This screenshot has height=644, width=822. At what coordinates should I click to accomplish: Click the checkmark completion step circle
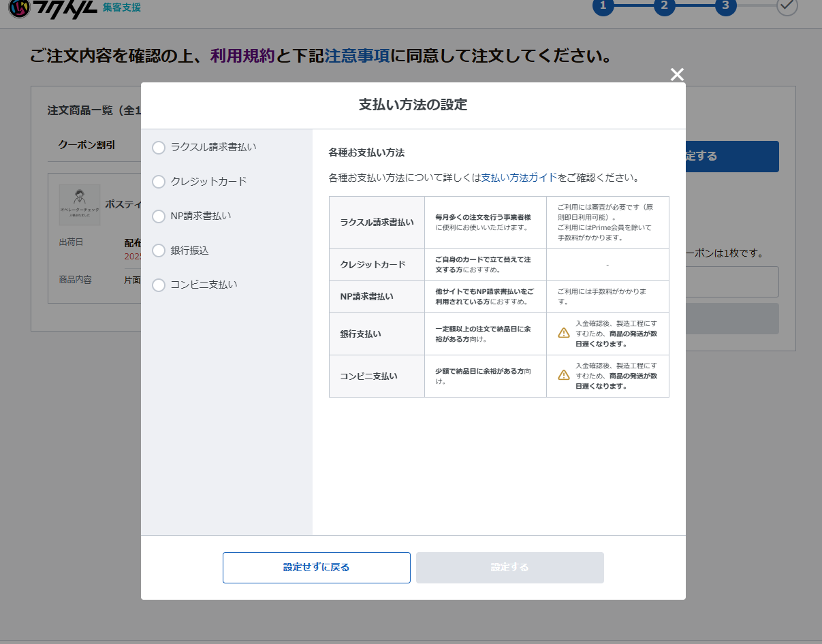[787, 6]
